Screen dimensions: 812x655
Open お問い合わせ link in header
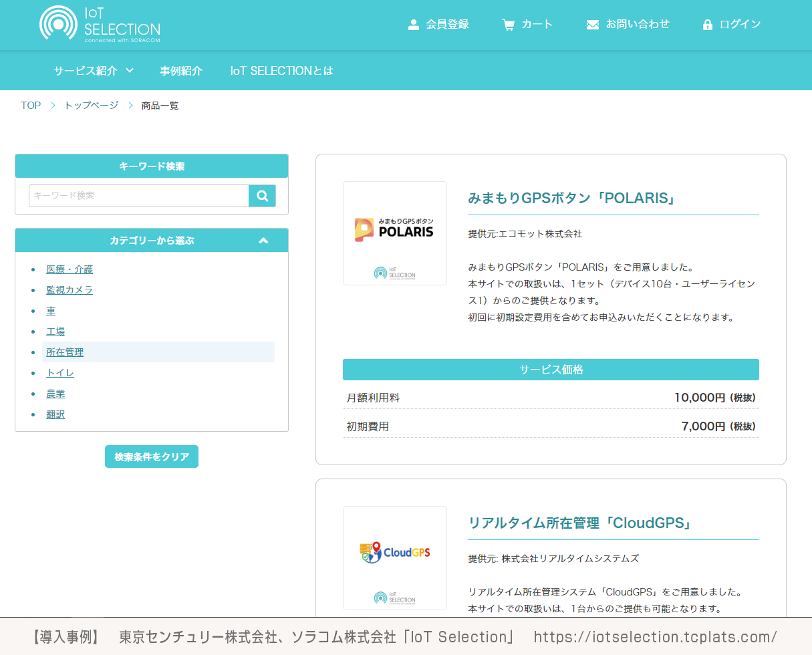click(x=638, y=24)
